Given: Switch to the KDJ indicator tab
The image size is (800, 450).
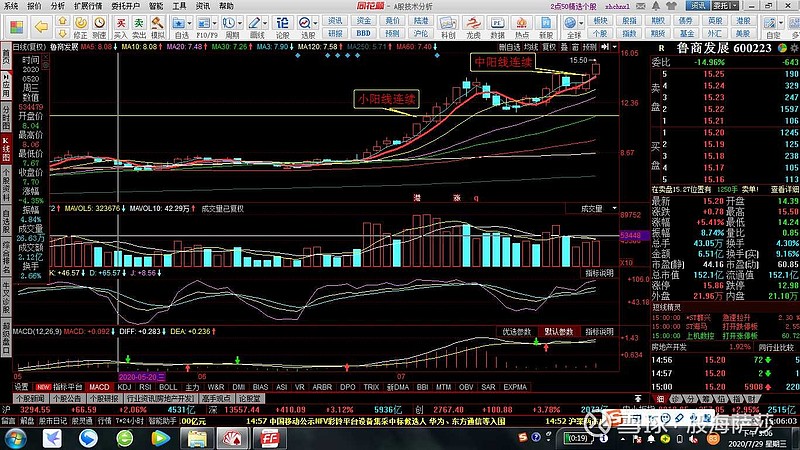Looking at the screenshot, I should click(124, 387).
